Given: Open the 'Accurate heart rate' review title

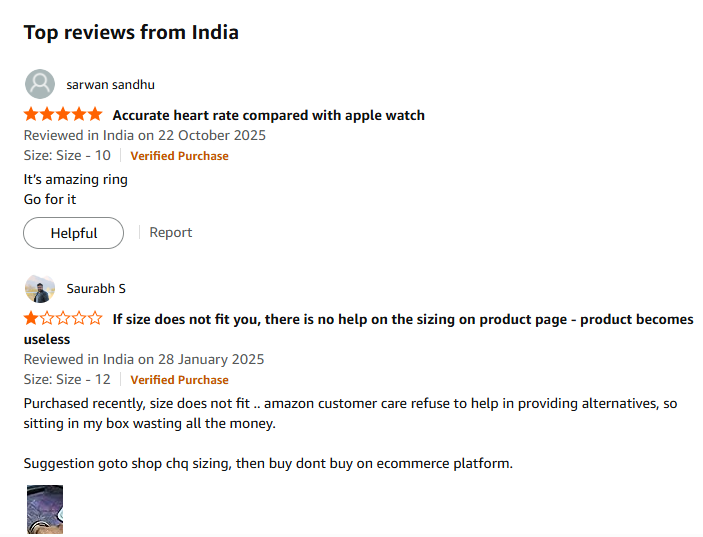Looking at the screenshot, I should coord(268,115).
